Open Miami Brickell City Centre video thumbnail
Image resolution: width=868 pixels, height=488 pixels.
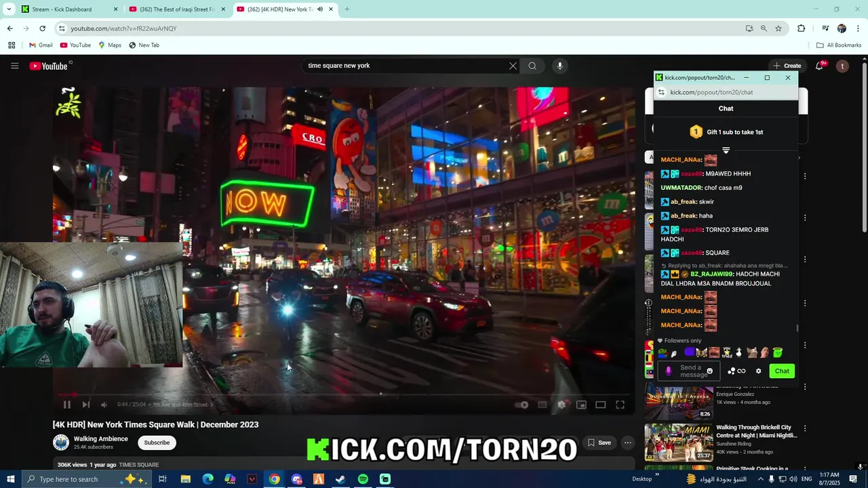pos(678,443)
